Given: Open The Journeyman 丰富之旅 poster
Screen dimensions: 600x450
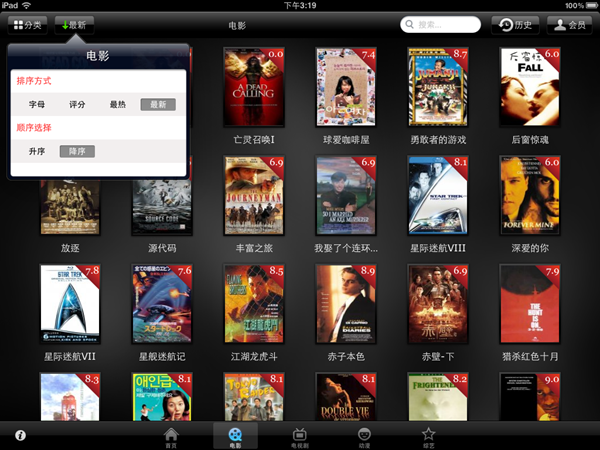Looking at the screenshot, I should [254, 195].
